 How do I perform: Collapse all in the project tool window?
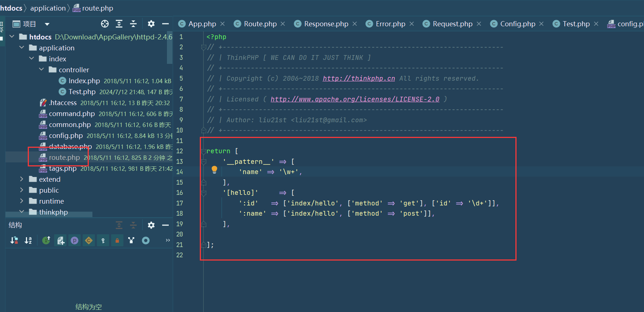133,24
